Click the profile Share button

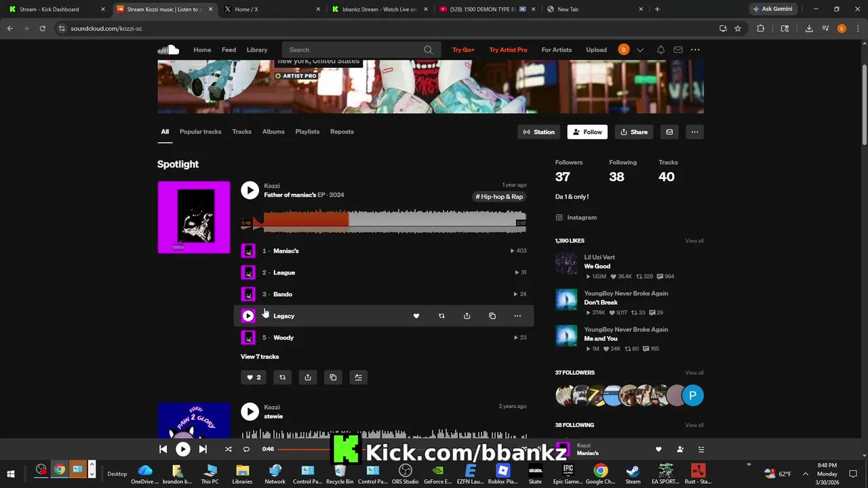point(634,132)
